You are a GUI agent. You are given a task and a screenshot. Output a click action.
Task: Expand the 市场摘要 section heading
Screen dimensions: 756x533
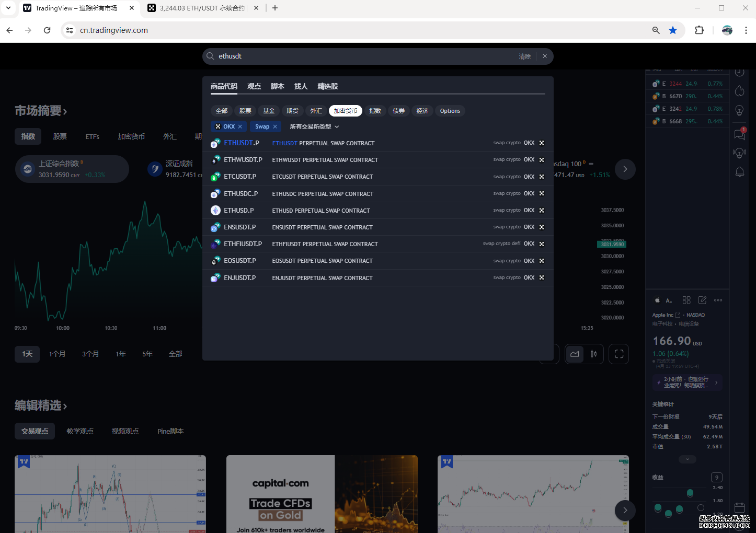(x=41, y=111)
